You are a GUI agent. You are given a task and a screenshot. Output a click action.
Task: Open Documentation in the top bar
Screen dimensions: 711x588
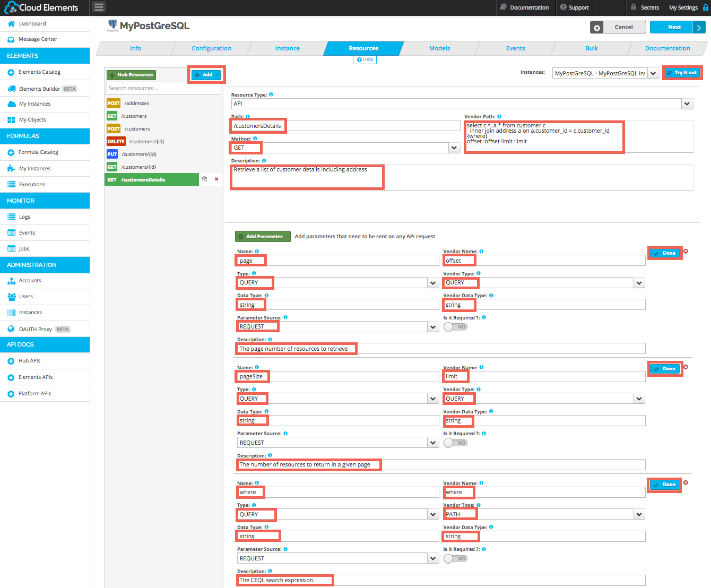coord(524,7)
